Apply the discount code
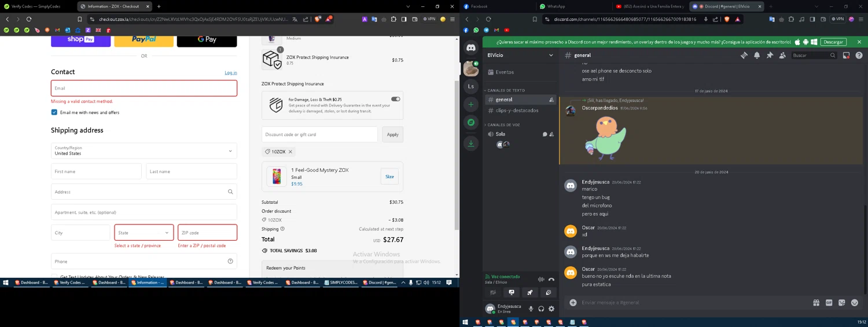Viewport: 868px width, 327px height. pos(393,134)
